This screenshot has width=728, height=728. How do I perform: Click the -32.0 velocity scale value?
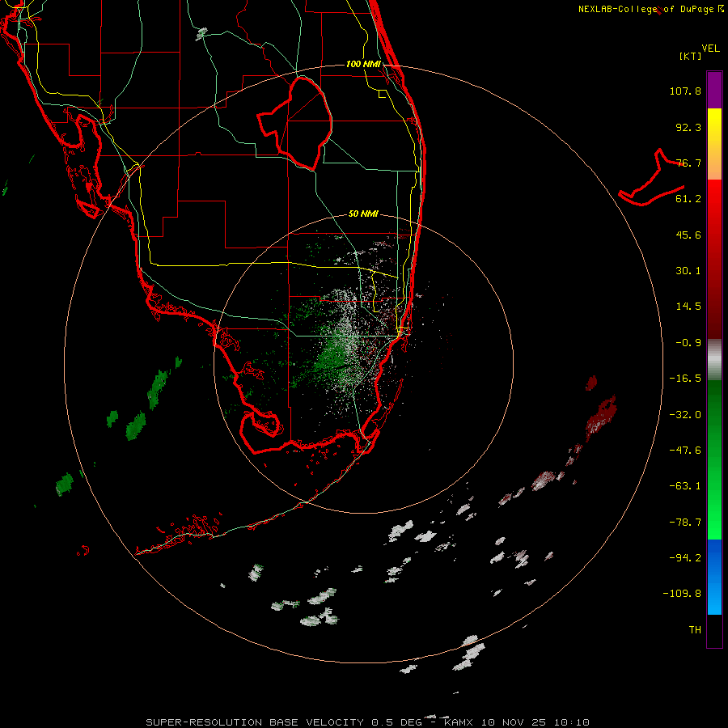click(x=685, y=415)
